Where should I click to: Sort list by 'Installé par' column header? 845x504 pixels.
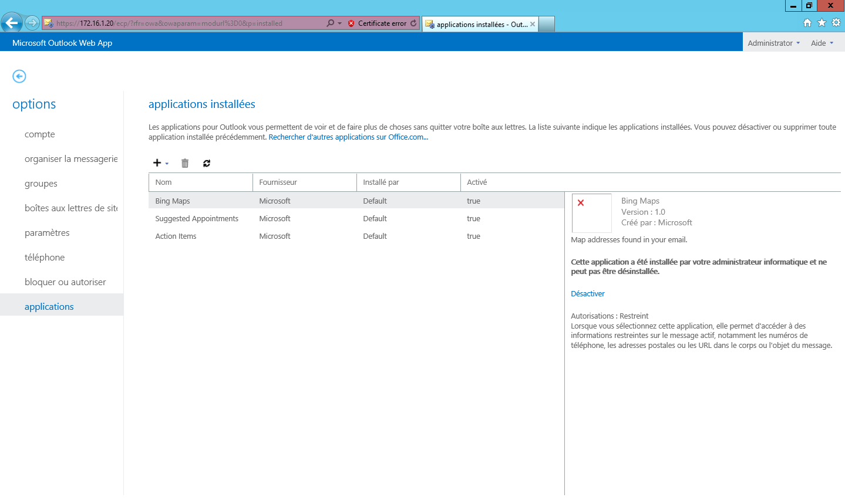(409, 182)
